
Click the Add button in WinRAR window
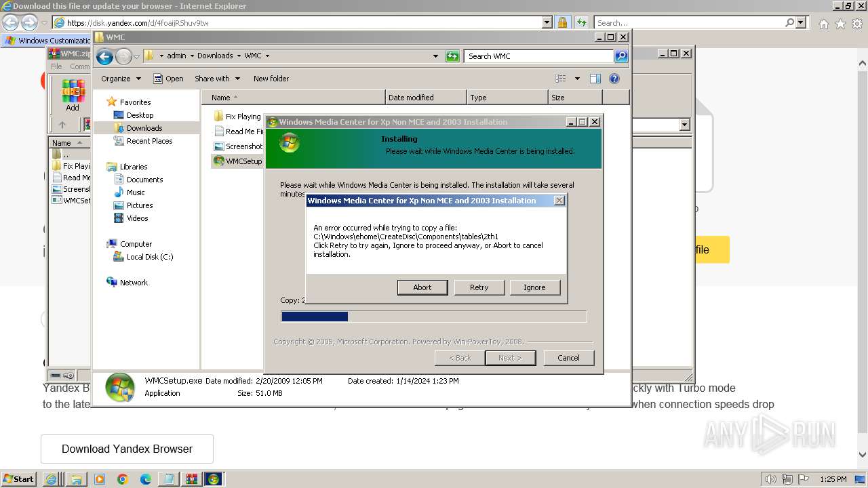[x=73, y=96]
